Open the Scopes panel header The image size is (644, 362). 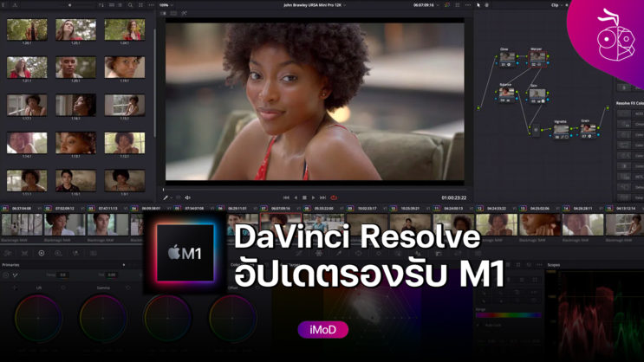(553, 265)
